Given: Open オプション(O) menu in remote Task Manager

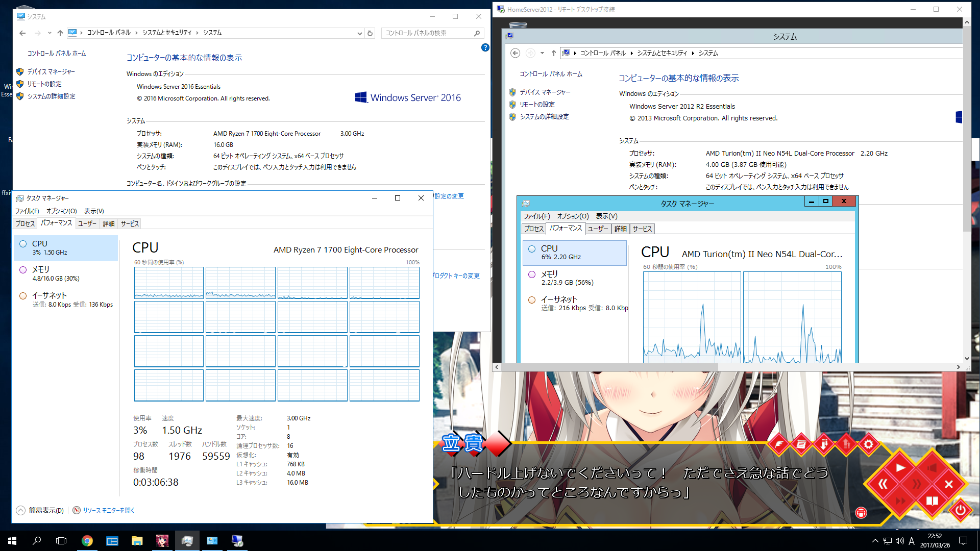Looking at the screenshot, I should [x=573, y=216].
